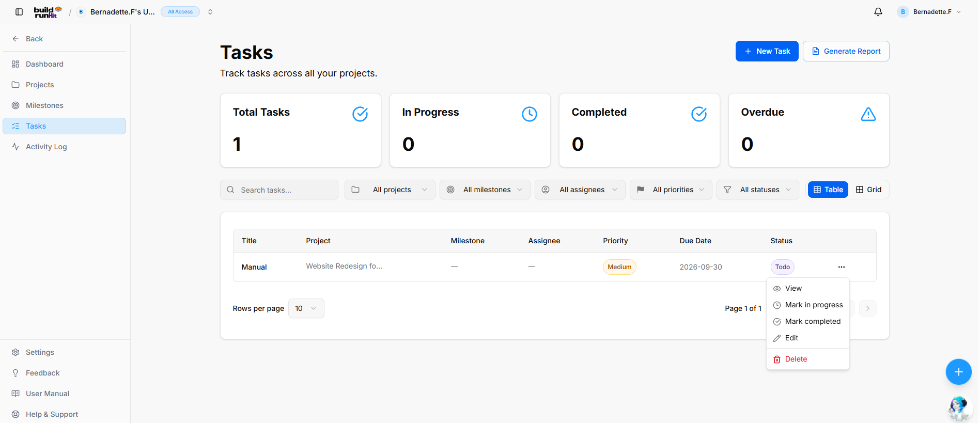The width and height of the screenshot is (980, 423).
Task: Open the All statuses dropdown
Action: click(758, 190)
